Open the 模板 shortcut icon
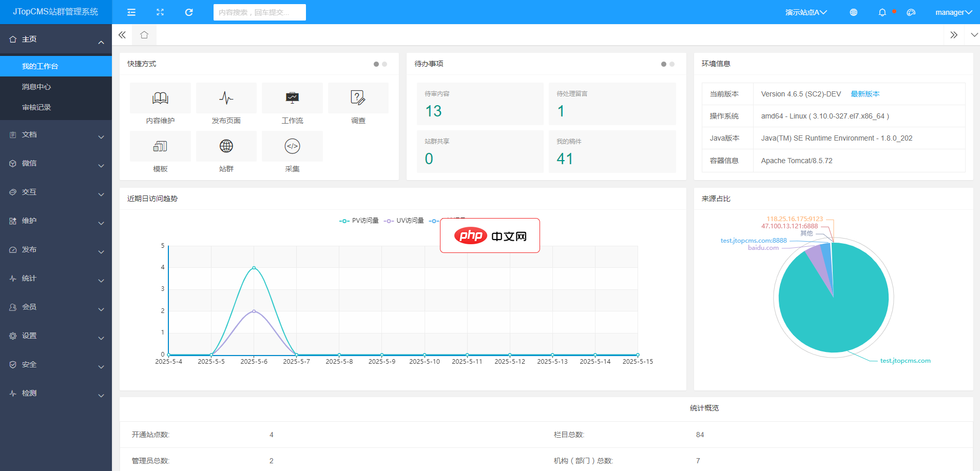The image size is (980, 471). coord(160,146)
